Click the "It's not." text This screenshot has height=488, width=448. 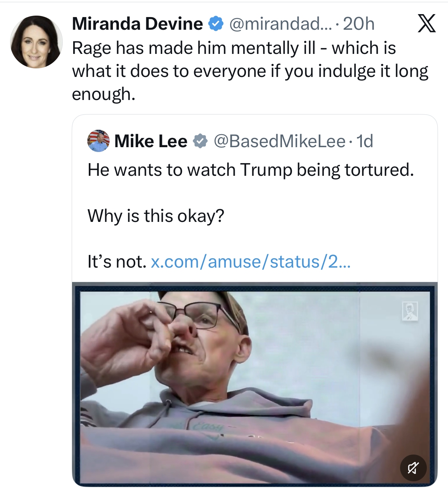(117, 262)
